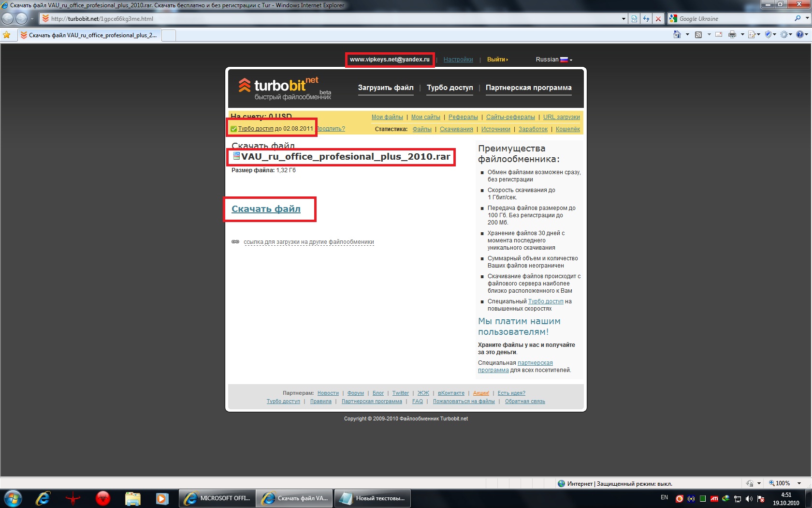Open the Кошелёк statistics link
Viewport: 812px width, 508px height.
point(568,129)
